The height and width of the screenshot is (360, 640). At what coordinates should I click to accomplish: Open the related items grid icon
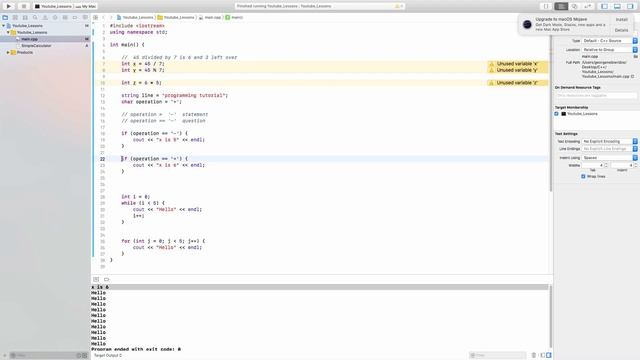[96, 18]
